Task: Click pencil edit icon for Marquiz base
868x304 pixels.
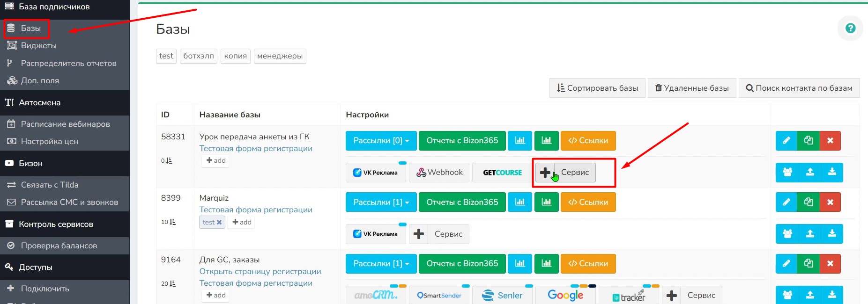Action: pos(786,202)
